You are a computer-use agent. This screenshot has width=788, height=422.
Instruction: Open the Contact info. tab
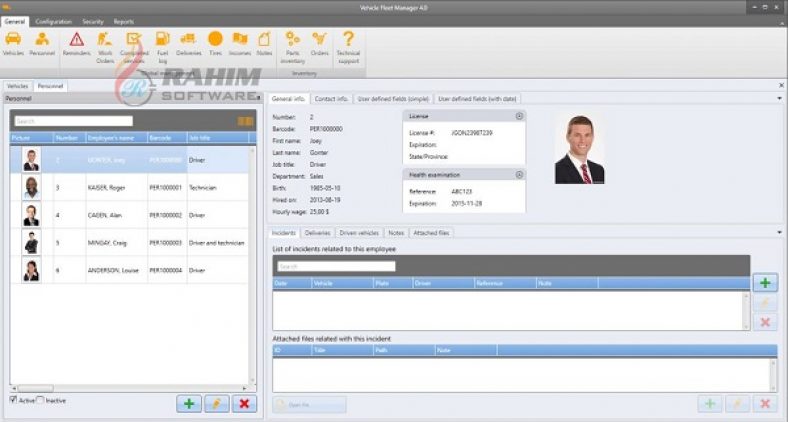tap(331, 99)
